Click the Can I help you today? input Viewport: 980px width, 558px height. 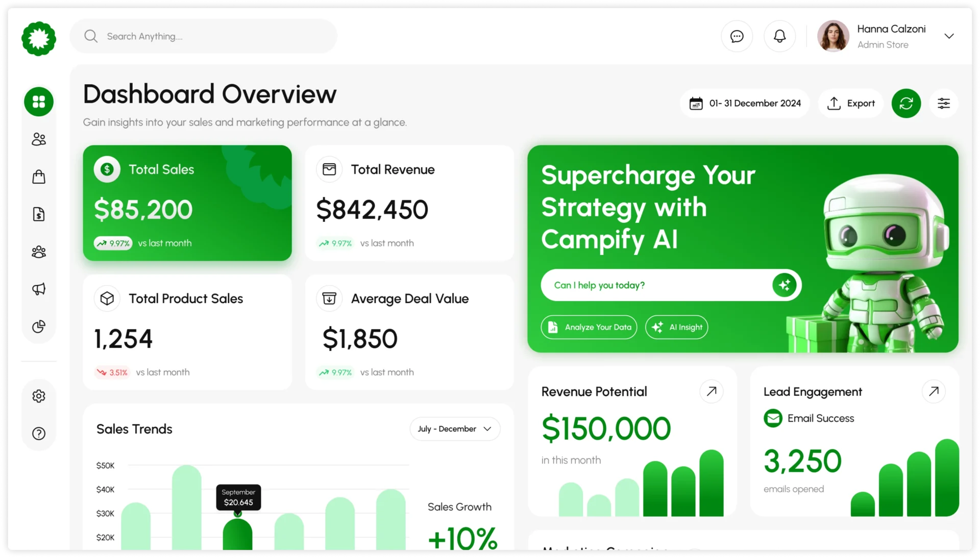coord(671,285)
